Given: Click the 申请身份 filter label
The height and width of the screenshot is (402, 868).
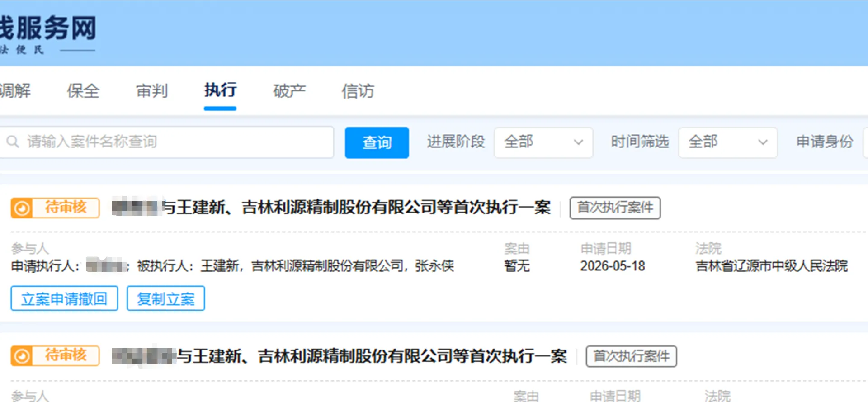Looking at the screenshot, I should click(x=825, y=142).
